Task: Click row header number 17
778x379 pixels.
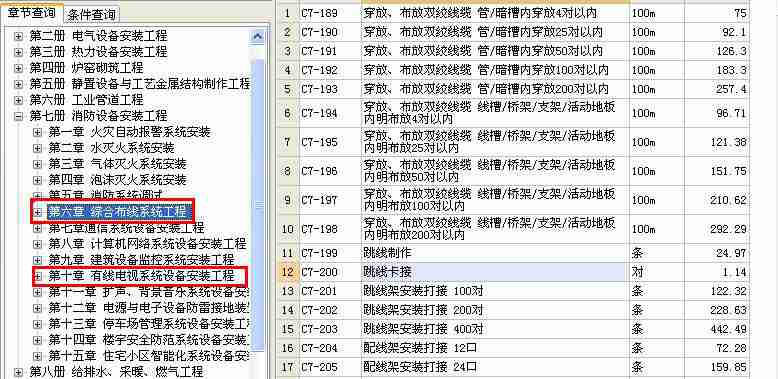Action: point(288,367)
